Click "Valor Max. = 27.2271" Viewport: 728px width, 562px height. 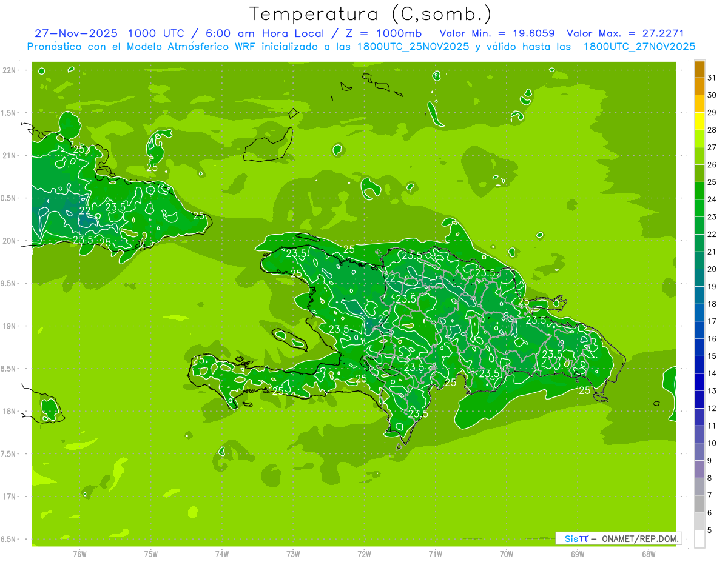coord(625,33)
